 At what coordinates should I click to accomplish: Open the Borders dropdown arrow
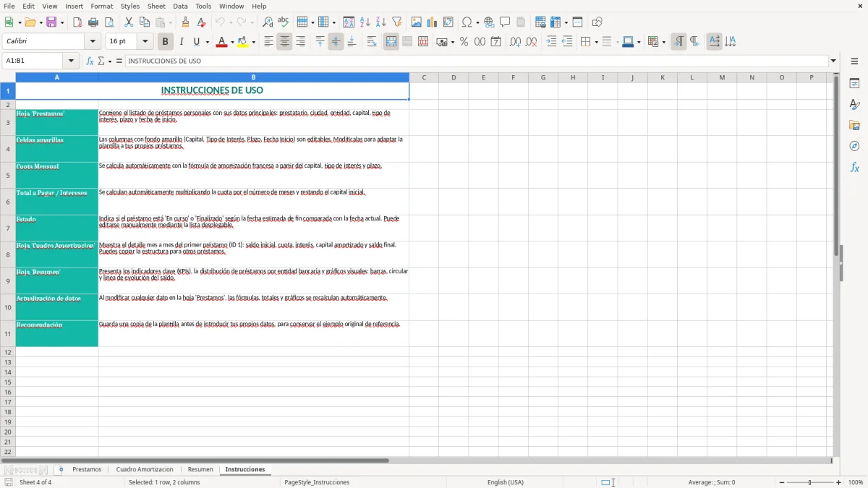596,42
